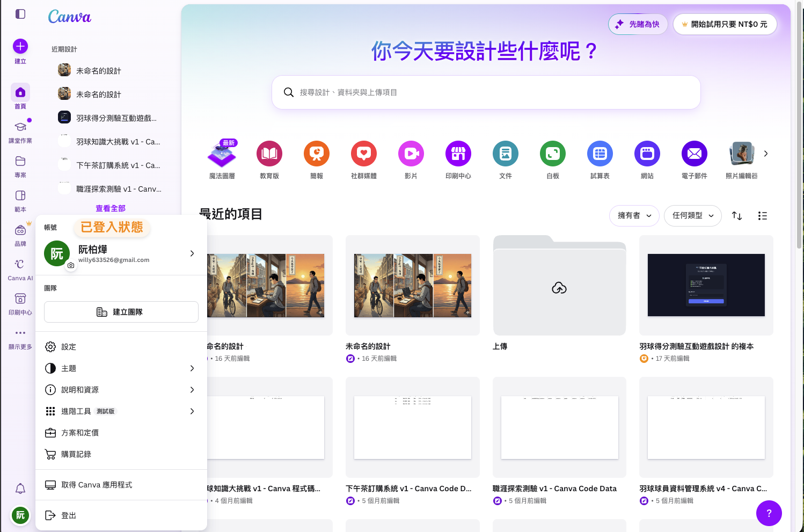804x532 pixels.
Task: Click 建立團隊 button
Action: [x=121, y=312]
